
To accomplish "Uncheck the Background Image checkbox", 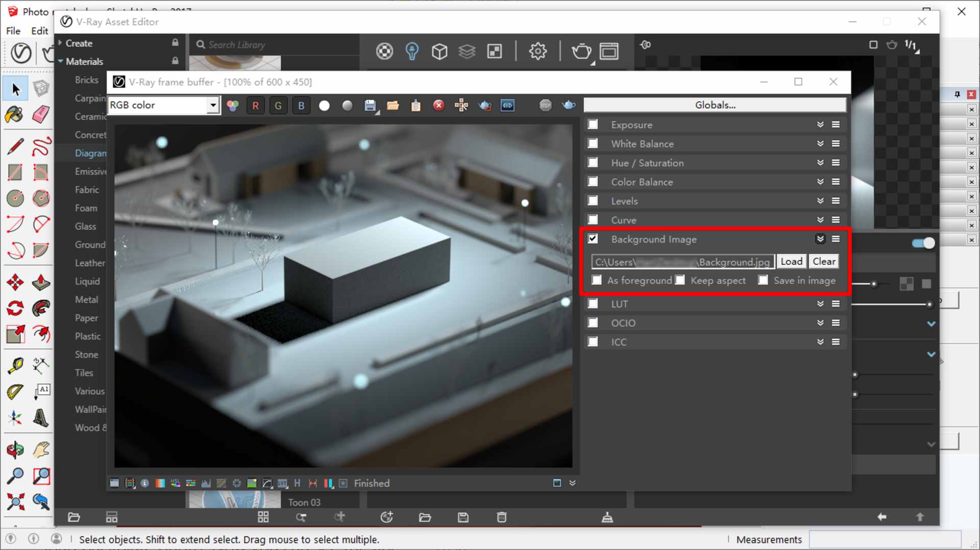I will pos(593,239).
